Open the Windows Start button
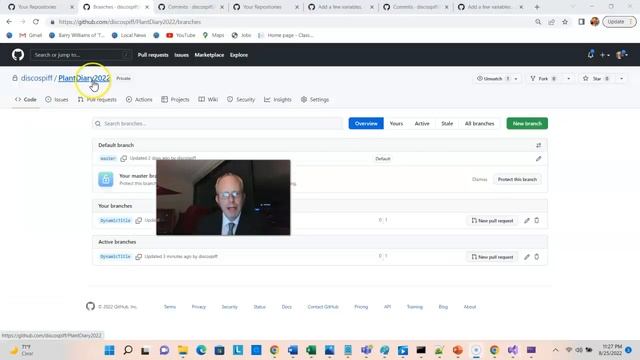This screenshot has width=640, height=360. (109, 350)
